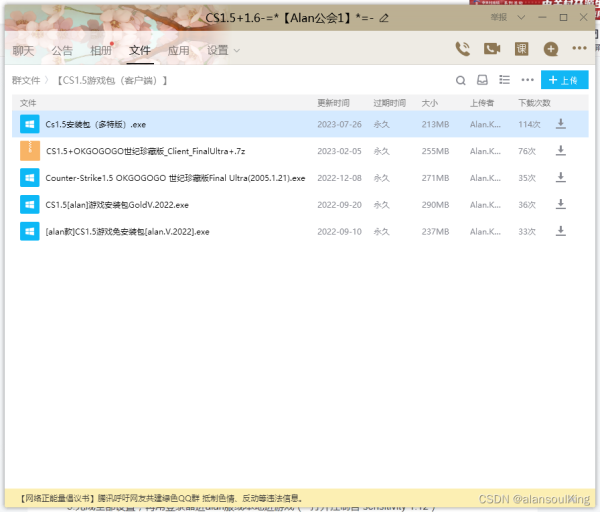Click the 213MB size cell

pyautogui.click(x=435, y=124)
